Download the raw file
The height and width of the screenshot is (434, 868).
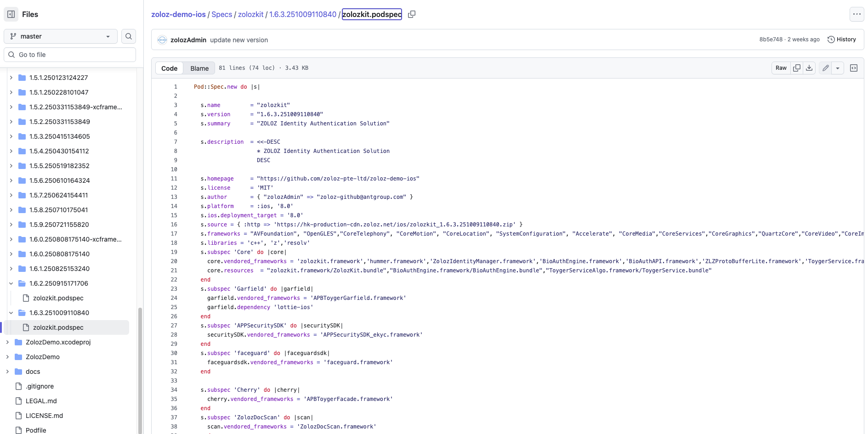(x=809, y=68)
